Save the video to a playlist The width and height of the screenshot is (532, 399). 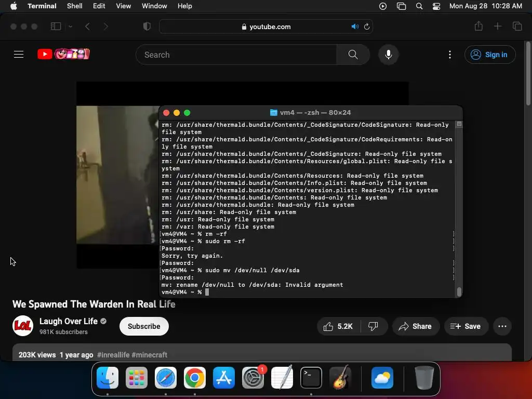(466, 326)
